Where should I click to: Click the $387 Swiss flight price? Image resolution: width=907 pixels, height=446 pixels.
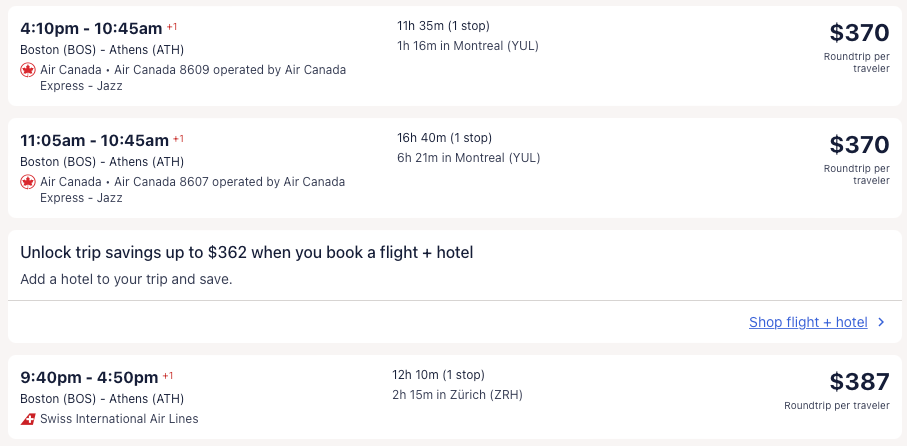859,382
